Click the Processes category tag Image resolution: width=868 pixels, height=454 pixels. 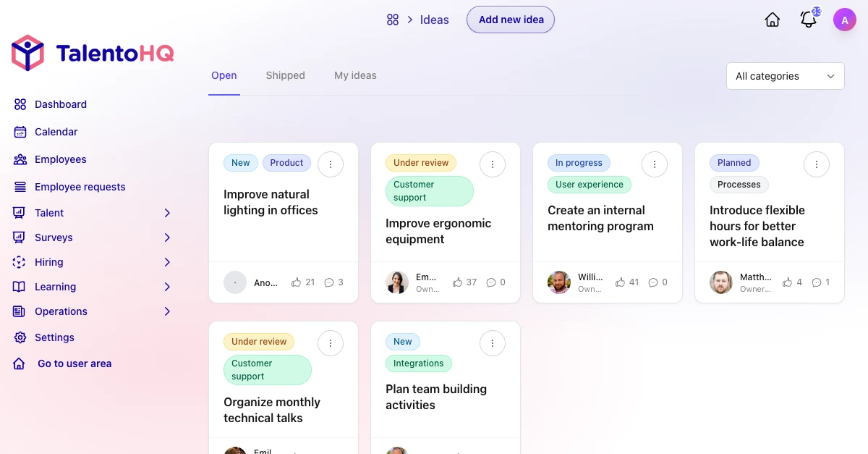pos(739,185)
